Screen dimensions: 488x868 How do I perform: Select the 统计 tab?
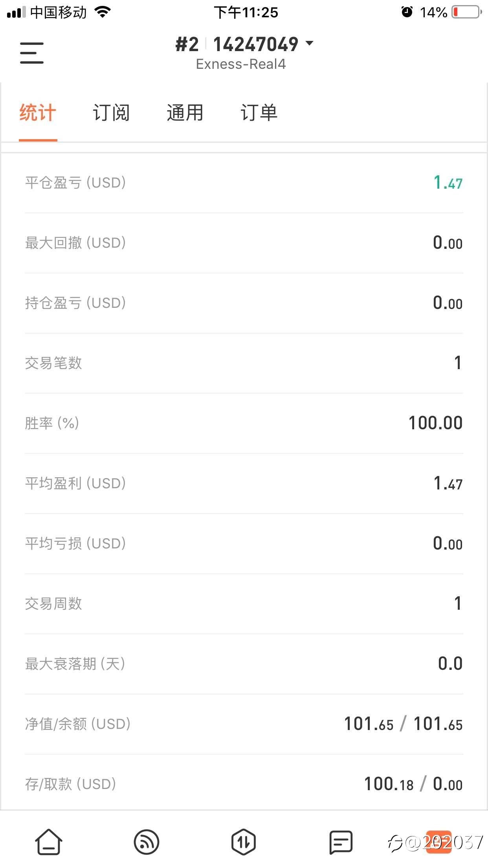point(38,113)
